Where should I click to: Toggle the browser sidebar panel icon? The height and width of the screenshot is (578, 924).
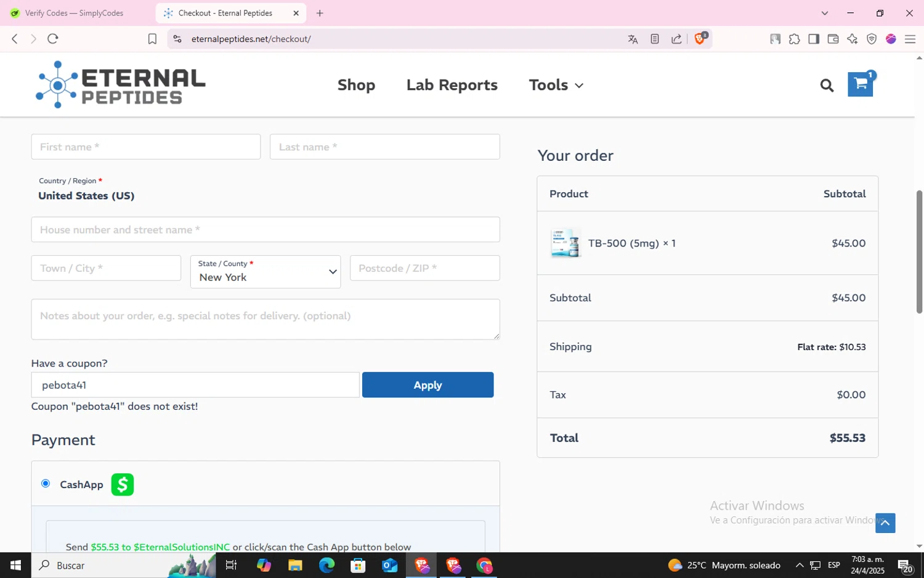click(814, 39)
